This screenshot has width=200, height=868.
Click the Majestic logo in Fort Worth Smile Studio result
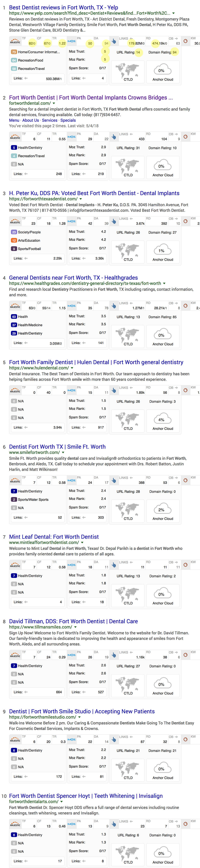coord(15,740)
